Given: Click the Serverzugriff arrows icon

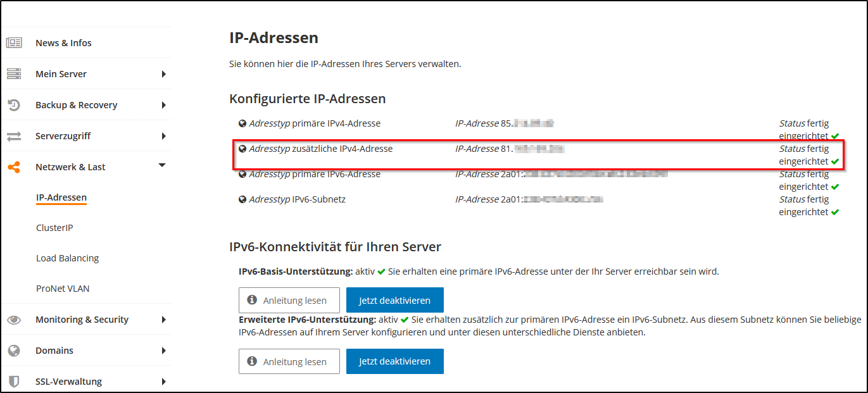Looking at the screenshot, I should [13, 135].
